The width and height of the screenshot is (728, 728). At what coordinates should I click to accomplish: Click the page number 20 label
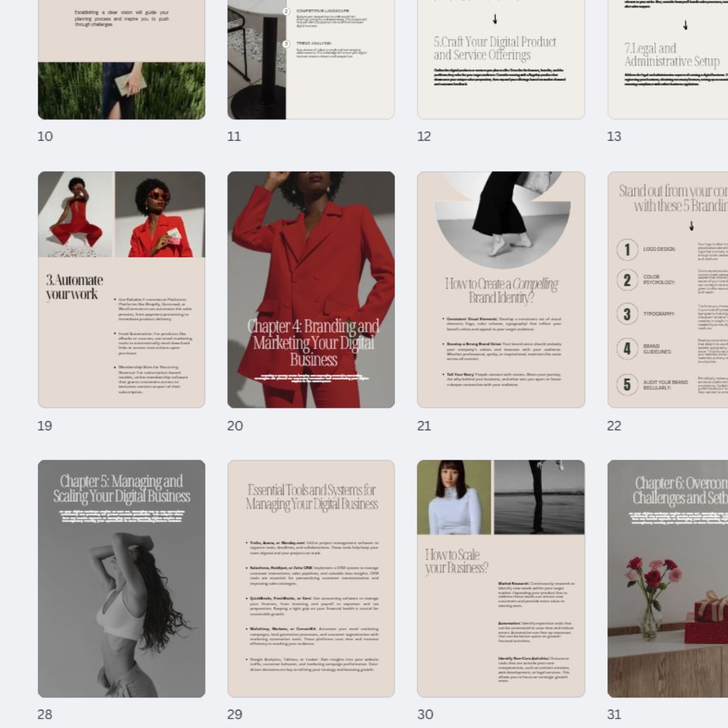pos(235,425)
